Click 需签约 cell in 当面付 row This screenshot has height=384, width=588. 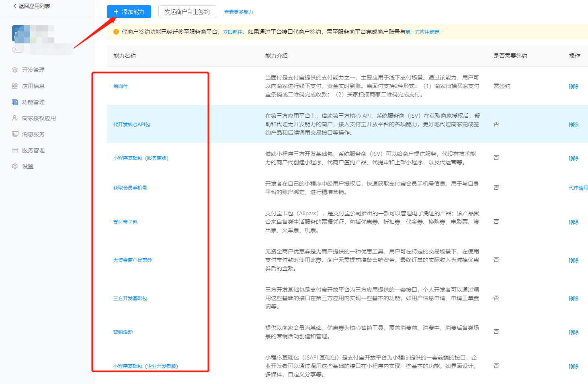point(502,86)
